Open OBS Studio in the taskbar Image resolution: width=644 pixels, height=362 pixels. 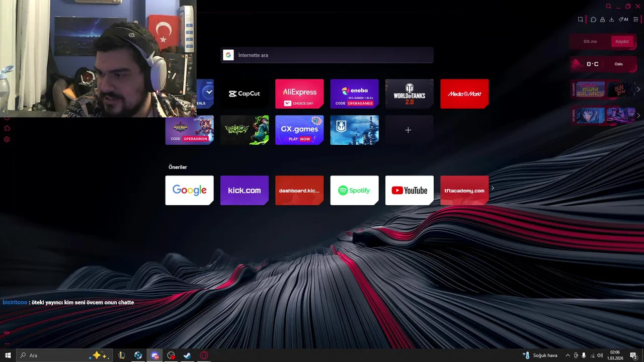coord(171,355)
